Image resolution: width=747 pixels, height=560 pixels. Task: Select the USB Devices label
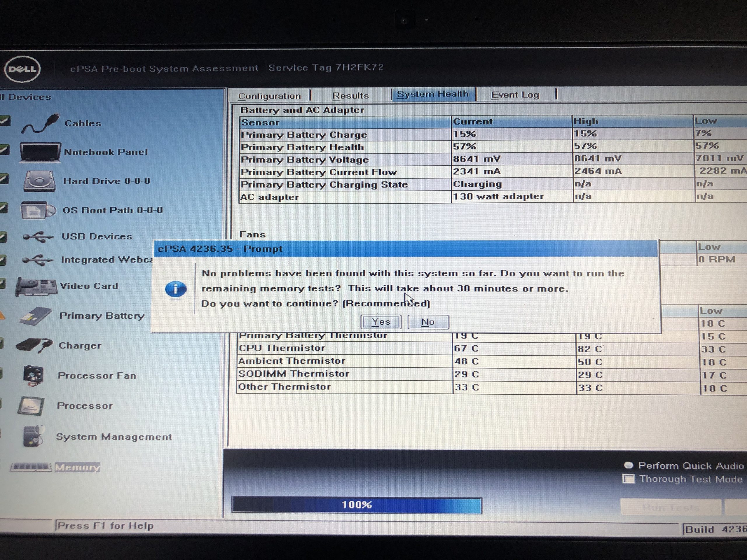tap(97, 236)
